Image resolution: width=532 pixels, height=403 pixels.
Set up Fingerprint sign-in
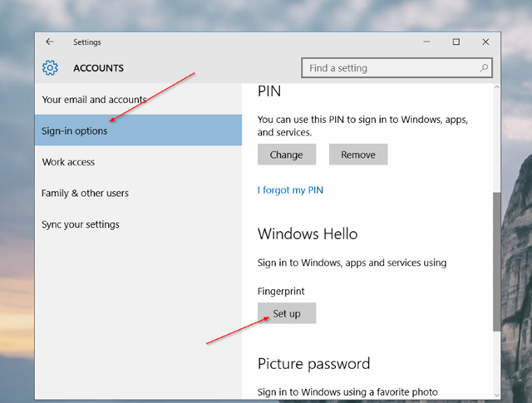click(287, 313)
